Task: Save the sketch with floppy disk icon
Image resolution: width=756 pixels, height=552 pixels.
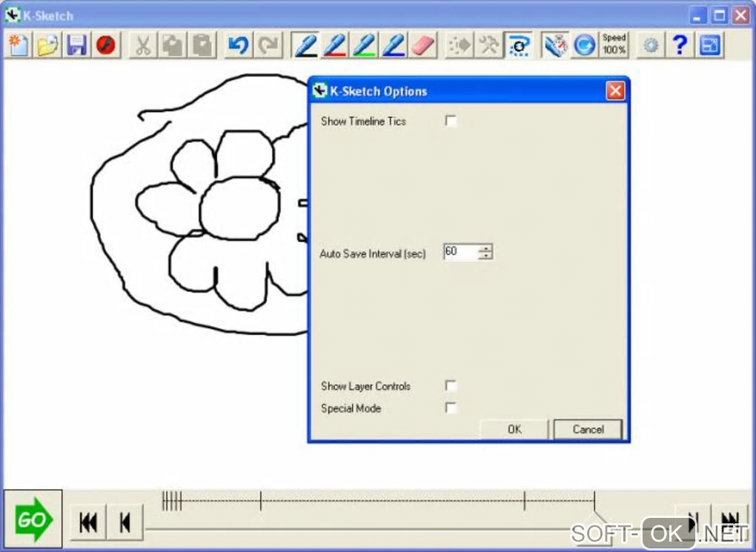Action: 76,45
